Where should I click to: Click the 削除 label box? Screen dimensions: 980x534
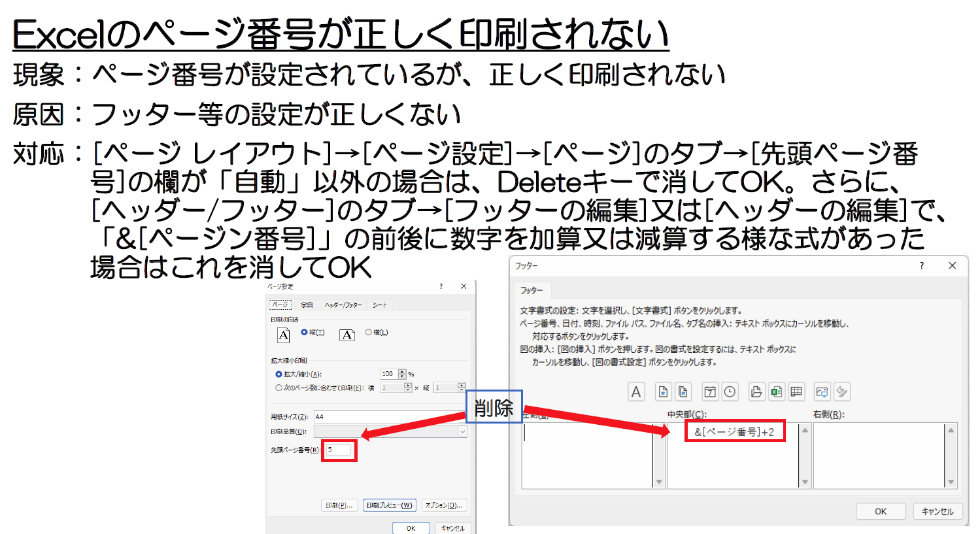[494, 407]
